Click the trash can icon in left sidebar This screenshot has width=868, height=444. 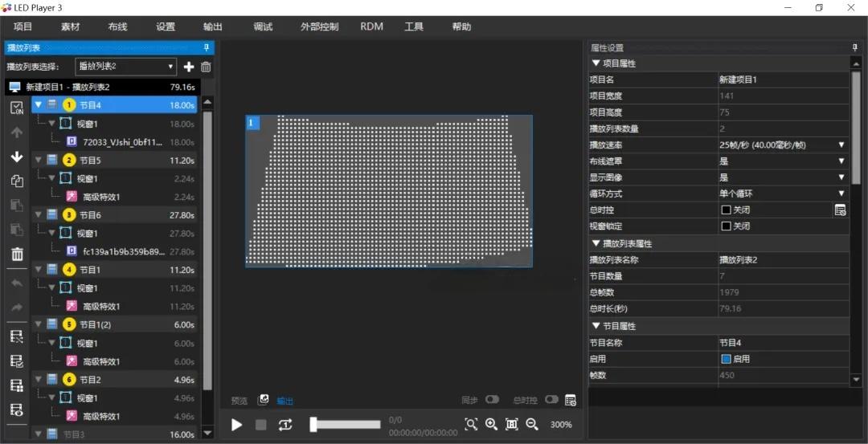coord(17,255)
